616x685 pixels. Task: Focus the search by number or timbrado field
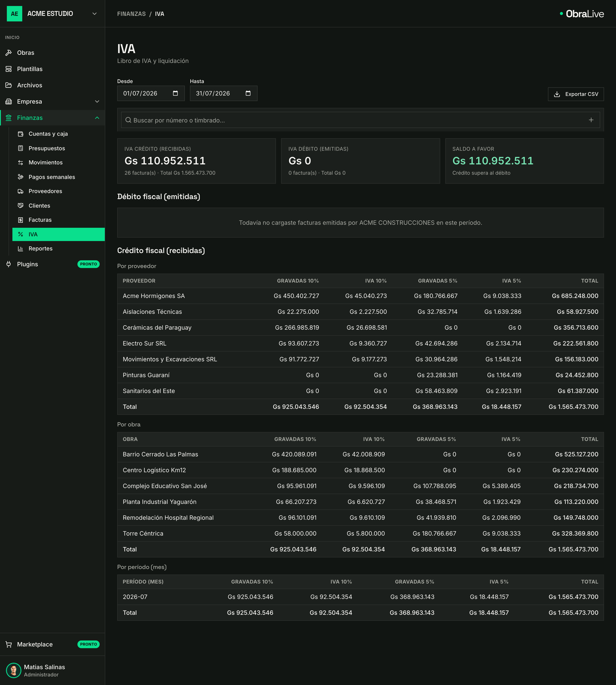tap(360, 120)
